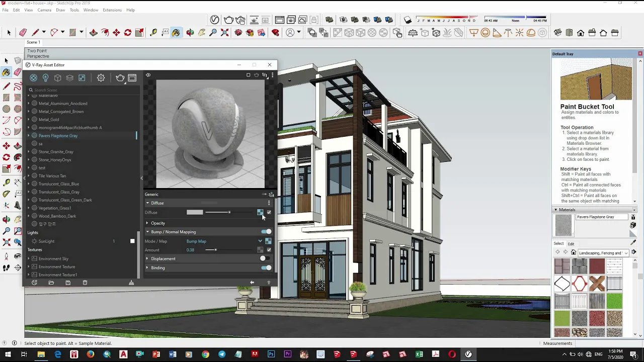Disable the Bump / Normal Mapping switch
This screenshot has height=362, width=644.
[266, 232]
